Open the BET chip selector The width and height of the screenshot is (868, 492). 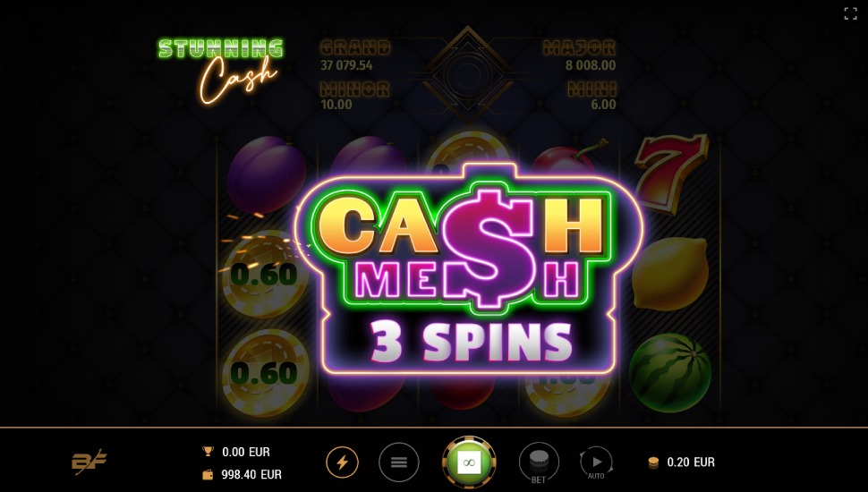coord(539,462)
